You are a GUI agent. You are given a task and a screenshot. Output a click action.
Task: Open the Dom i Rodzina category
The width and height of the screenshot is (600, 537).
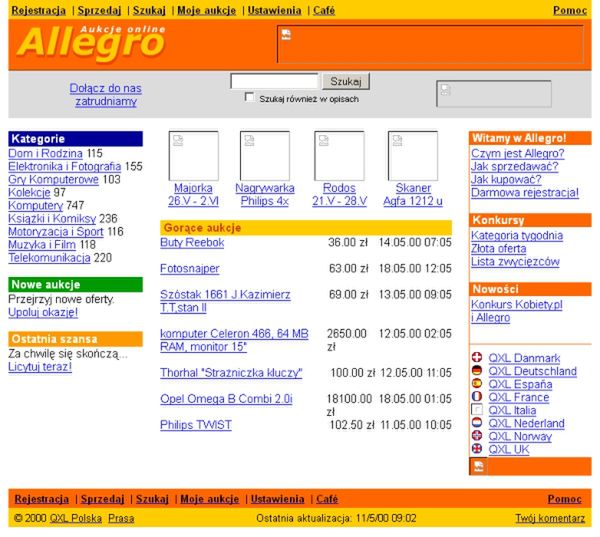(46, 153)
